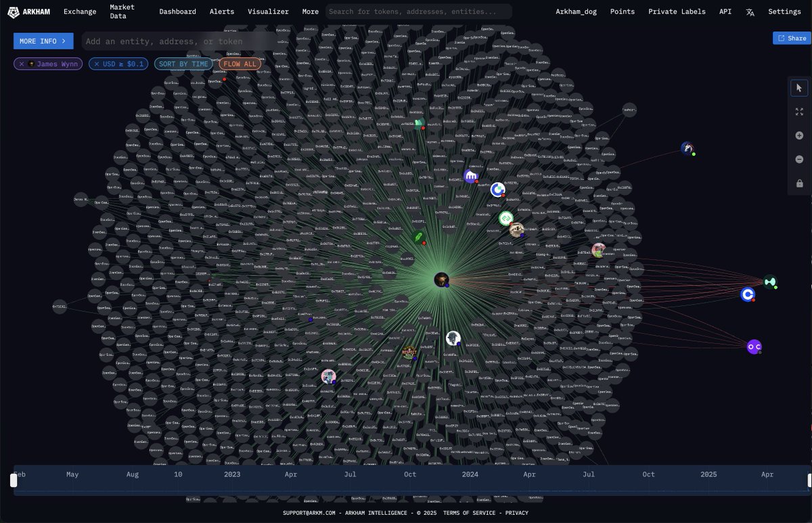Grab the right timeline range handle
The width and height of the screenshot is (812, 523).
[809, 480]
